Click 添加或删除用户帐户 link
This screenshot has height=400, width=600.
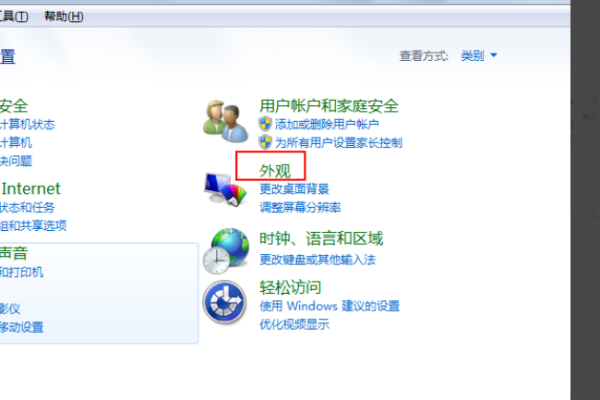(327, 124)
